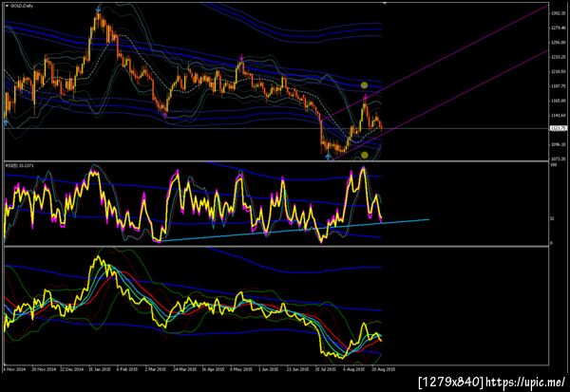Click the 23 Jun 2015 date label
Viewport: 570px width, 392px height.
[x=297, y=369]
